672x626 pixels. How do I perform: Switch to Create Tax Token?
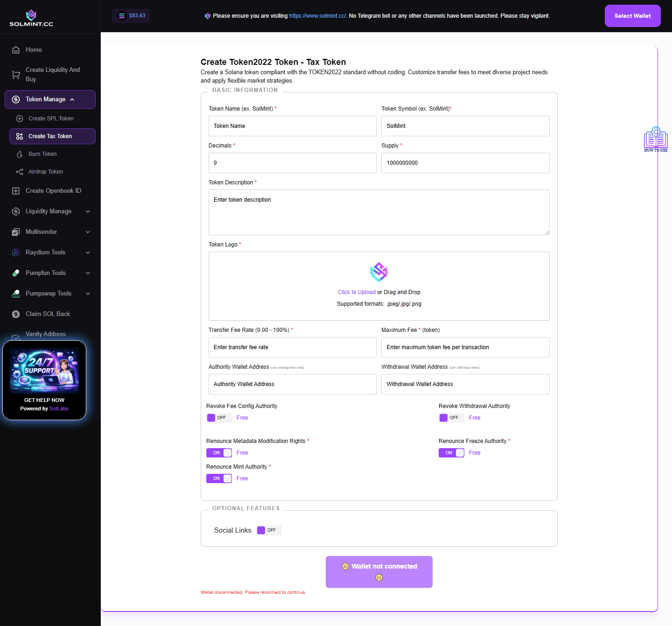tap(50, 136)
